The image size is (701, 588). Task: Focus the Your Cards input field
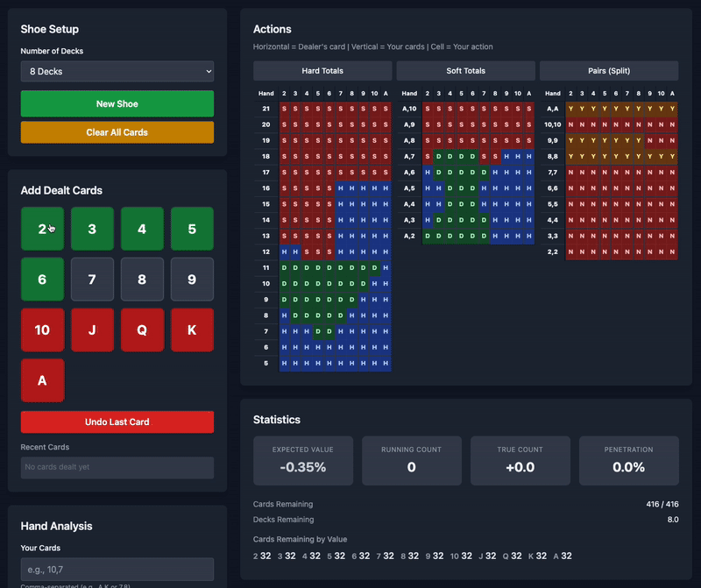(117, 569)
